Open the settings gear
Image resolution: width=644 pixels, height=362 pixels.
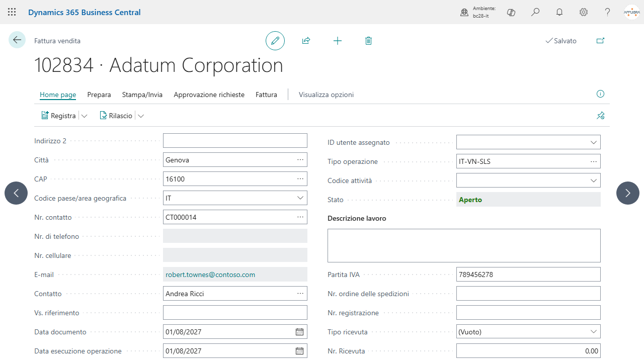(x=584, y=12)
